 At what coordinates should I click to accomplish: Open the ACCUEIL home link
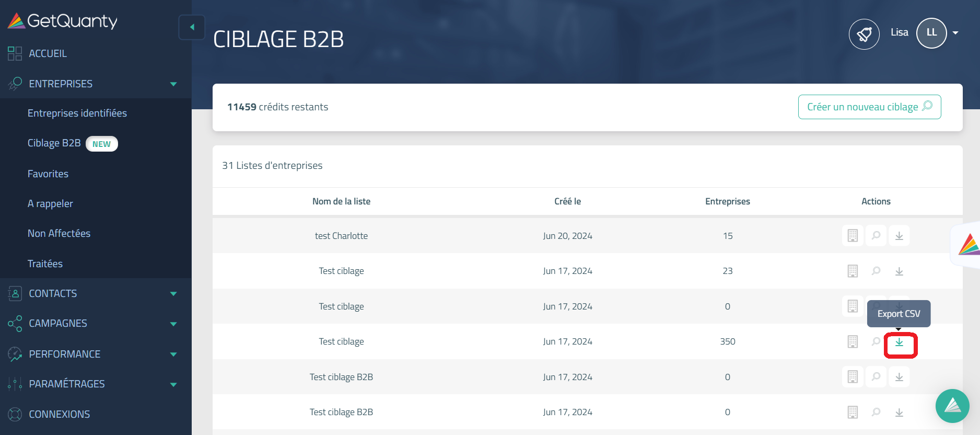tap(48, 53)
